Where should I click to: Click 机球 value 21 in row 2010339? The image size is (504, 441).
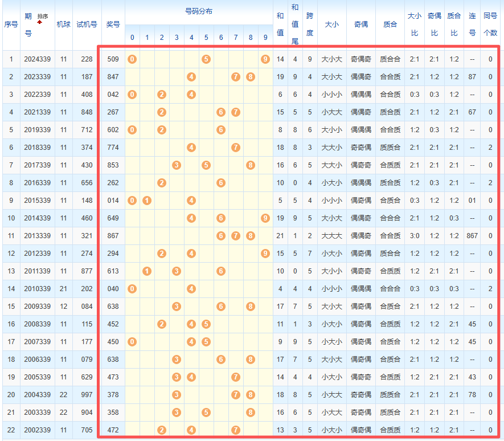coord(64,289)
